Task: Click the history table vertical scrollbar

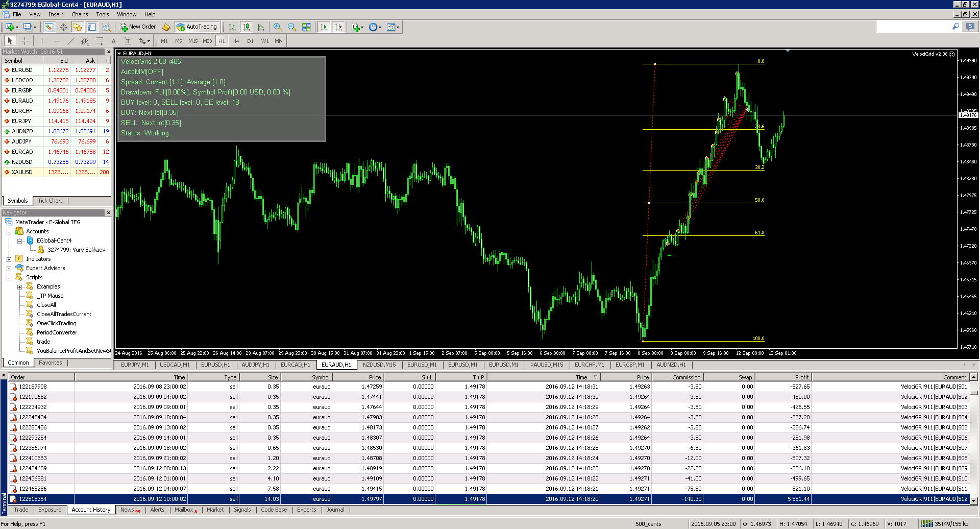Action: [x=973, y=439]
